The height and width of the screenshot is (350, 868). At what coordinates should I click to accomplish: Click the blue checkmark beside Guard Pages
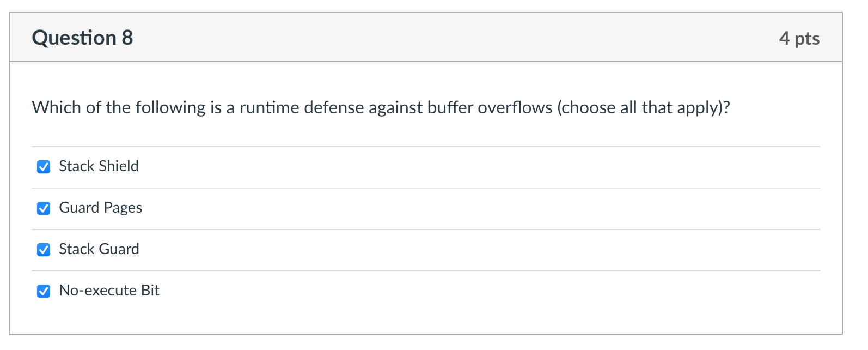(x=44, y=208)
